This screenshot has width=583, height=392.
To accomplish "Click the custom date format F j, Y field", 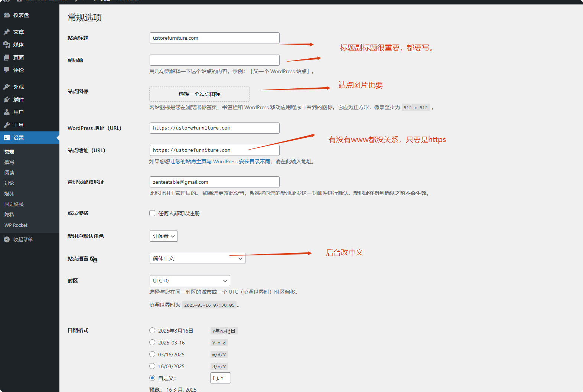I will (x=221, y=378).
